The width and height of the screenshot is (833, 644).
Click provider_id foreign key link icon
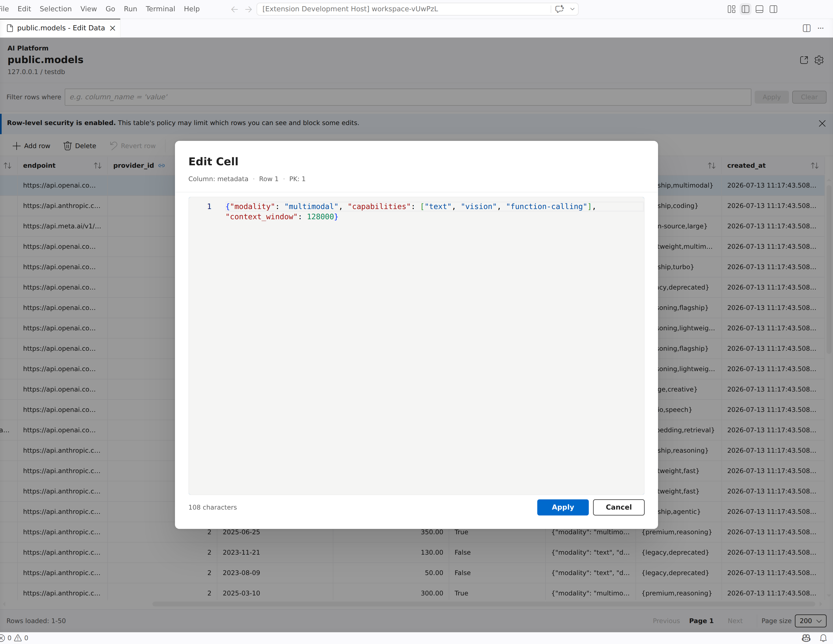click(x=162, y=166)
